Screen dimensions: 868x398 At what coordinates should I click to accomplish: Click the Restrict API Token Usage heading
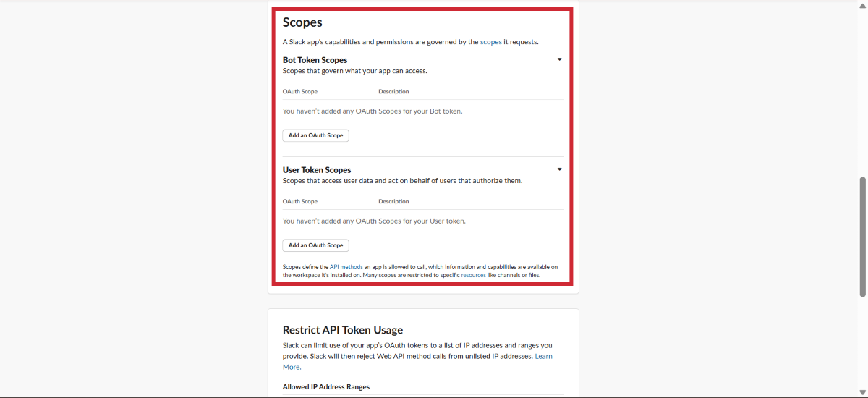pyautogui.click(x=343, y=330)
